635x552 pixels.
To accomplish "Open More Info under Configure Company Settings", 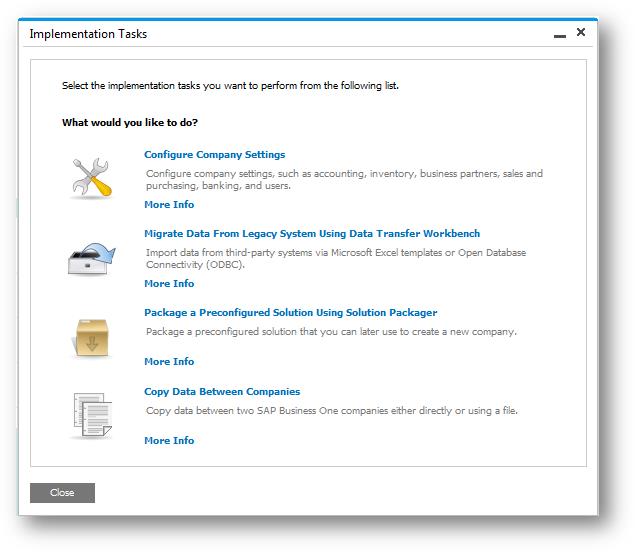I will click(x=169, y=205).
